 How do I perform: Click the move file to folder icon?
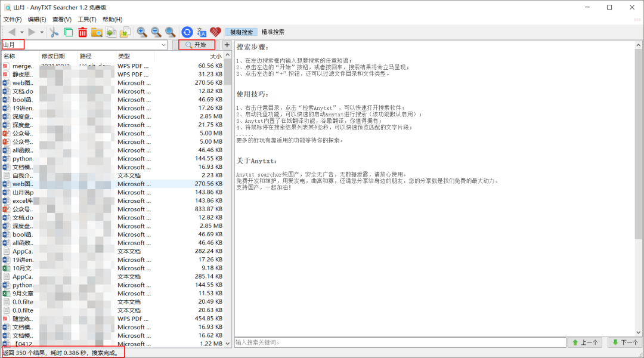click(125, 32)
